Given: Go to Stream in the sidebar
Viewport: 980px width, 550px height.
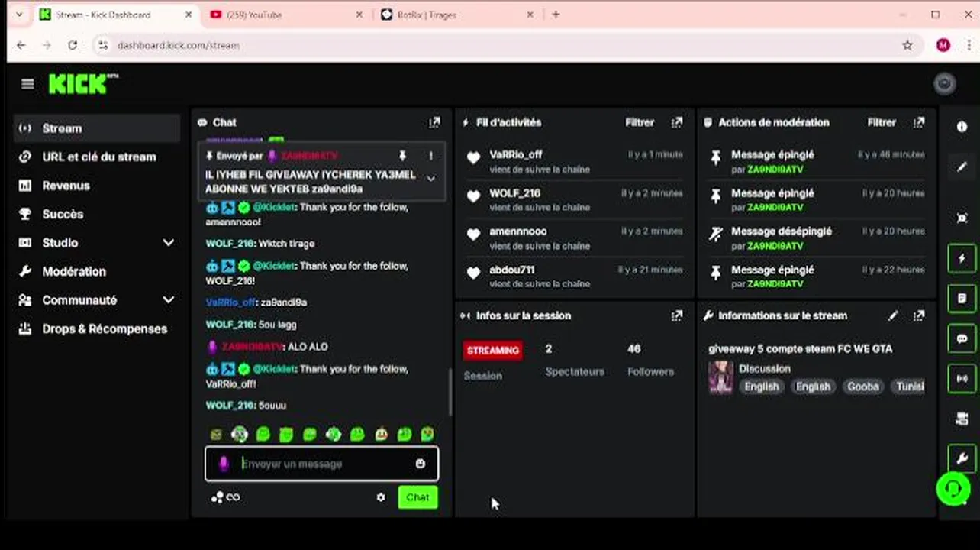Looking at the screenshot, I should click(97, 128).
